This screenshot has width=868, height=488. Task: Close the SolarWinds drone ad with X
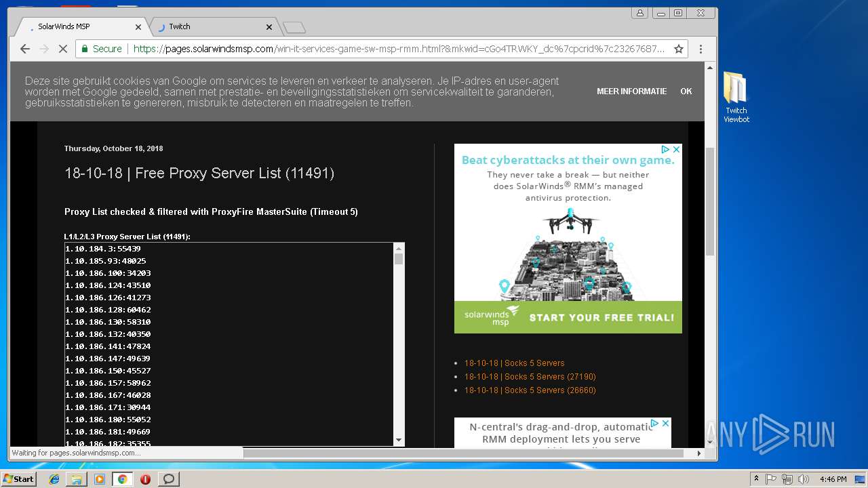[x=676, y=149]
